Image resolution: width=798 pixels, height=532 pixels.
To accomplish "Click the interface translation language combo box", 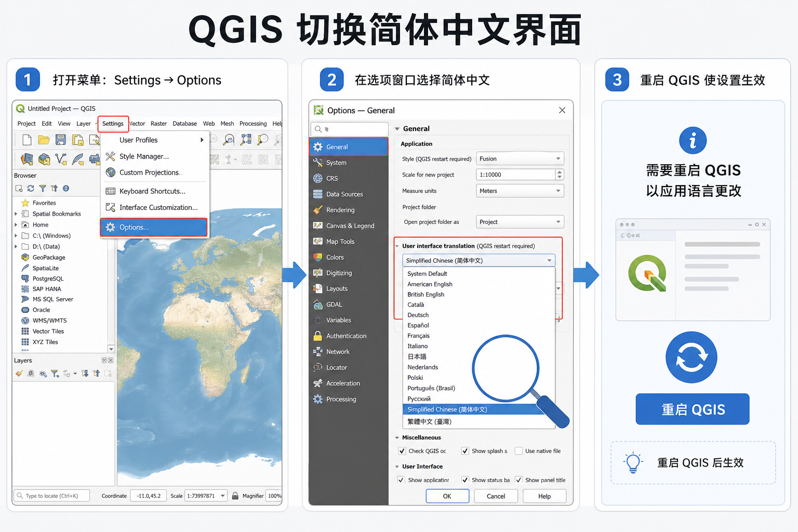I will [478, 260].
